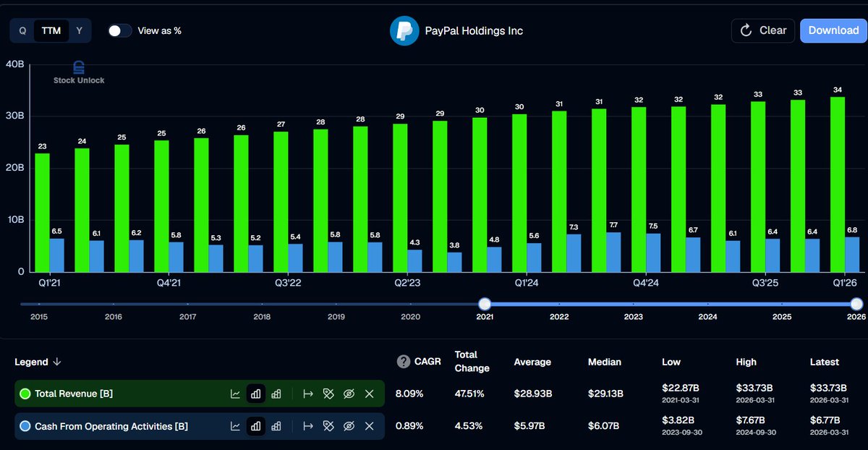Viewport: 868px width, 450px height.
Task: Click the Cash From Operating Activities [B] label
Action: [x=111, y=426]
